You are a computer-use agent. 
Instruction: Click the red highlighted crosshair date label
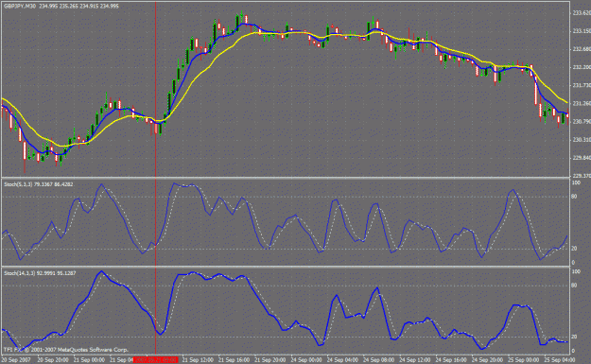pyautogui.click(x=156, y=360)
